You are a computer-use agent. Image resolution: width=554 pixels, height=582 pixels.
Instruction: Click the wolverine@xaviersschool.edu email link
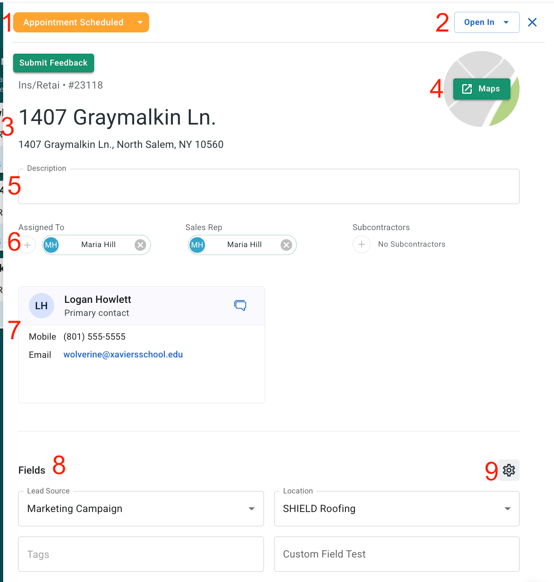click(x=123, y=354)
